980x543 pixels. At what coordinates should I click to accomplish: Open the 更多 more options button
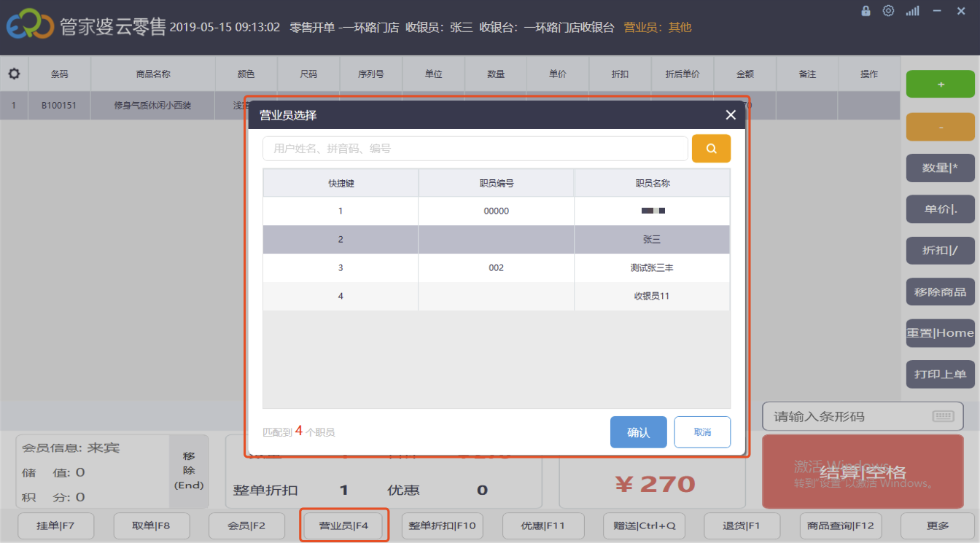(938, 526)
